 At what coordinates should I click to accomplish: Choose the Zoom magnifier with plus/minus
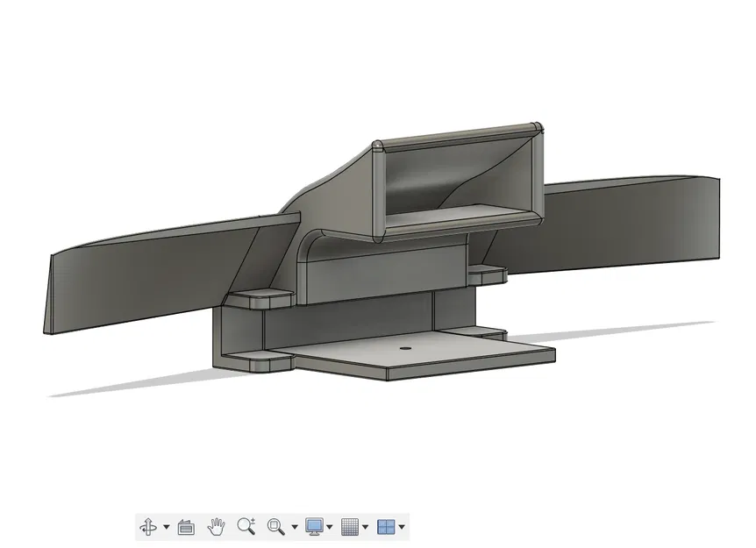click(246, 526)
